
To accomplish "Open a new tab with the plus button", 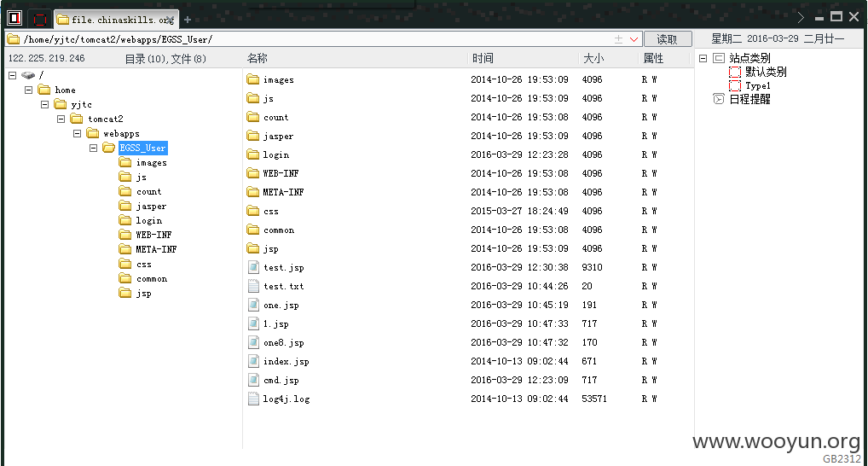I will click(187, 20).
